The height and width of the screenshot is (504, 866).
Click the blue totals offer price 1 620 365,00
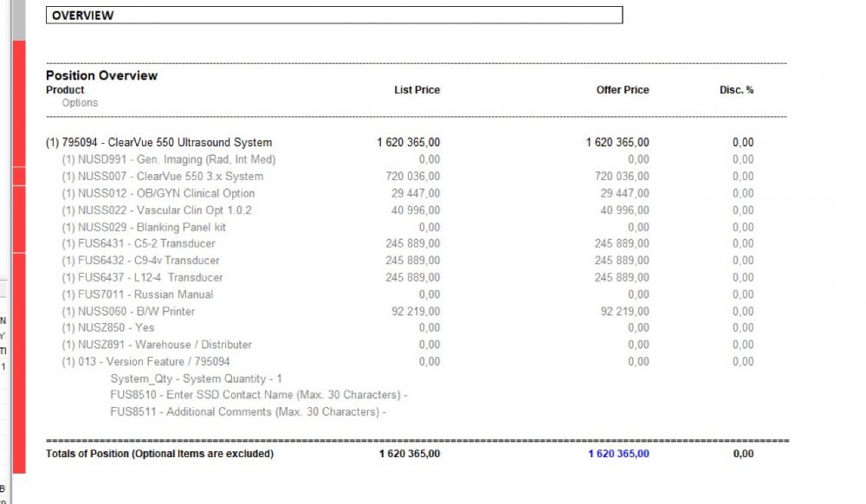coord(618,454)
